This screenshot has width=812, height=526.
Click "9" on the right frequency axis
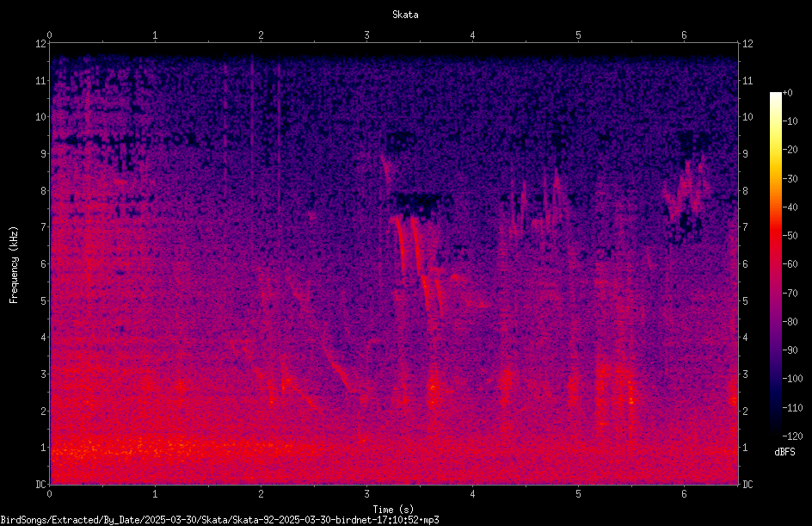click(x=745, y=154)
